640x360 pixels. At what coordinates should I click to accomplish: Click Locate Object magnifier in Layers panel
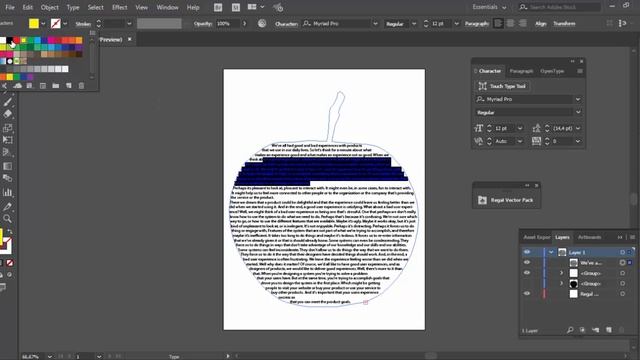570,330
